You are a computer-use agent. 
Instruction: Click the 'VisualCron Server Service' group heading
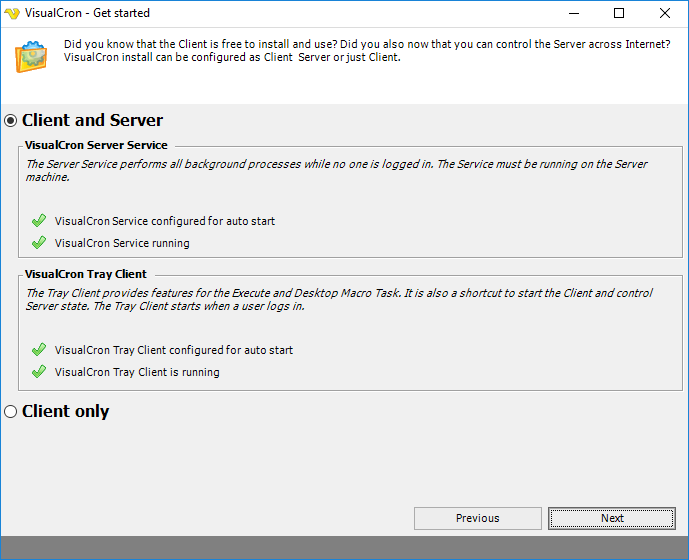[x=96, y=145]
